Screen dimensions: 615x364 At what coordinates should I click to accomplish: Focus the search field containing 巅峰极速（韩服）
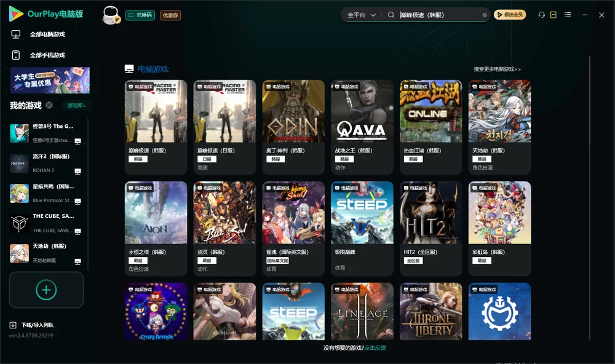pyautogui.click(x=438, y=15)
